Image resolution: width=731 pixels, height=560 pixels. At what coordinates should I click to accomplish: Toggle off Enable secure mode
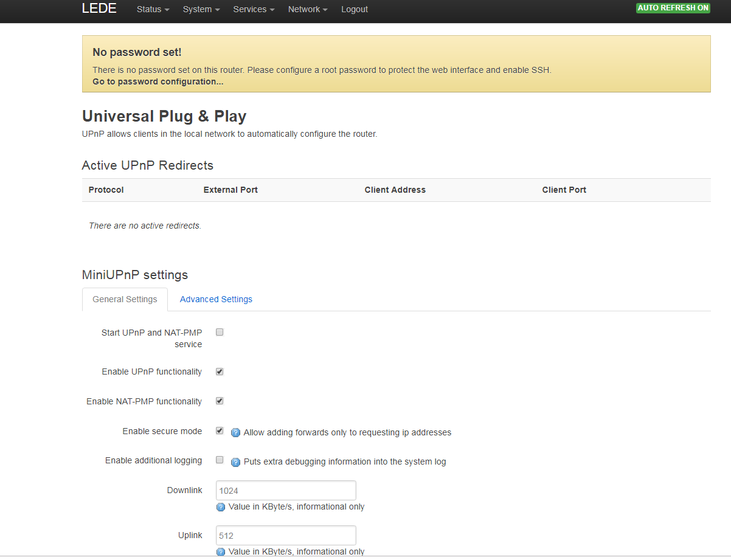pos(219,430)
